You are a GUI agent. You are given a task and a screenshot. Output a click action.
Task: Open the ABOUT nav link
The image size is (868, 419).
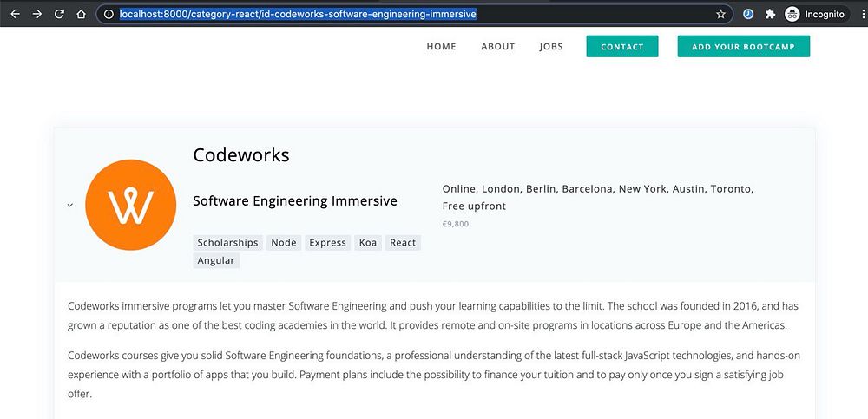coord(497,47)
